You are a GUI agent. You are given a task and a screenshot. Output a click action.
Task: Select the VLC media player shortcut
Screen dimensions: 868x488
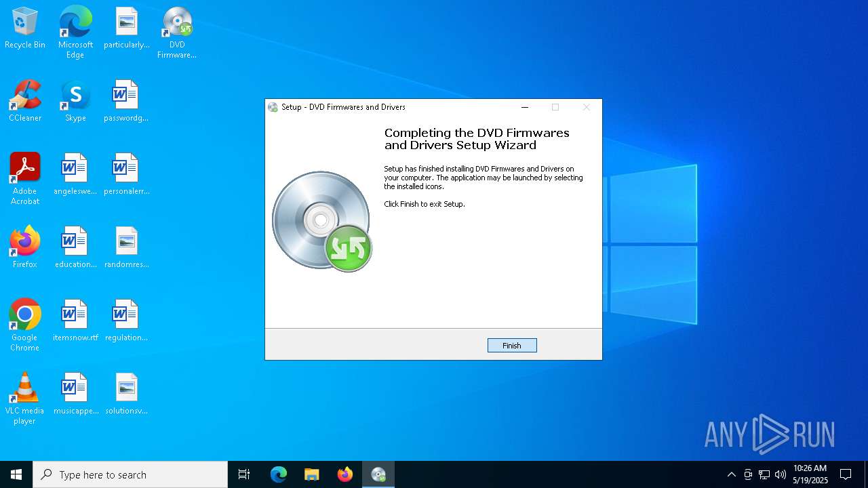click(25, 399)
